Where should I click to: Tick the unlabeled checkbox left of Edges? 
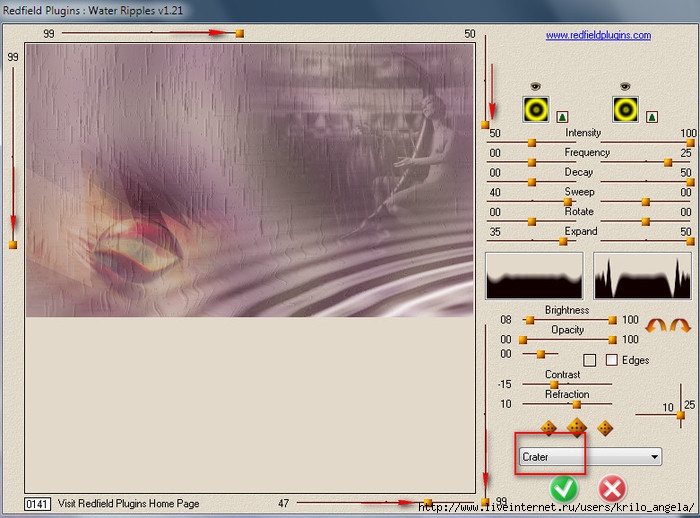tap(590, 360)
